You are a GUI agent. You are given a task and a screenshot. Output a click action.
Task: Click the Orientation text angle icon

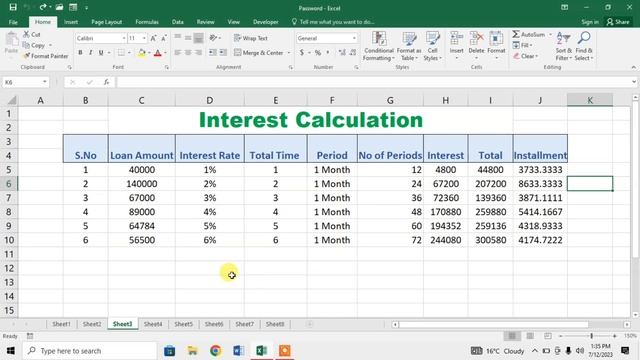point(213,38)
